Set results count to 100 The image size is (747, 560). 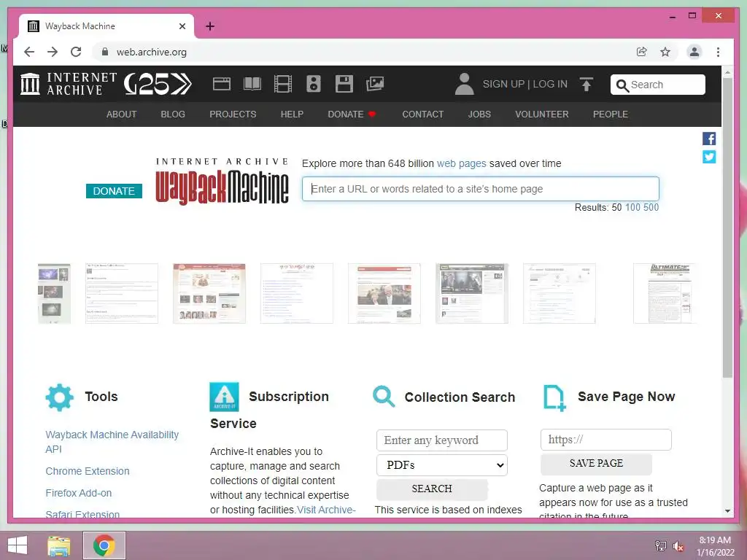pyautogui.click(x=632, y=207)
